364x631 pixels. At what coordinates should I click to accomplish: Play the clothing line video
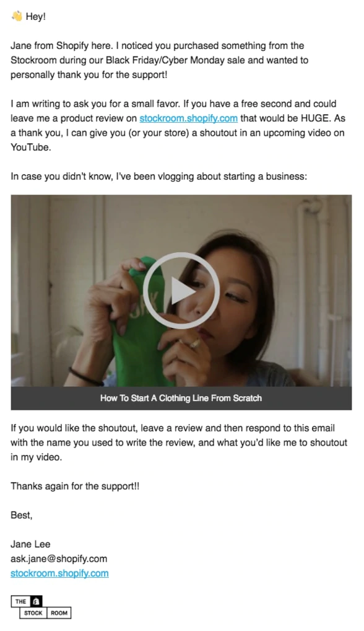181,291
